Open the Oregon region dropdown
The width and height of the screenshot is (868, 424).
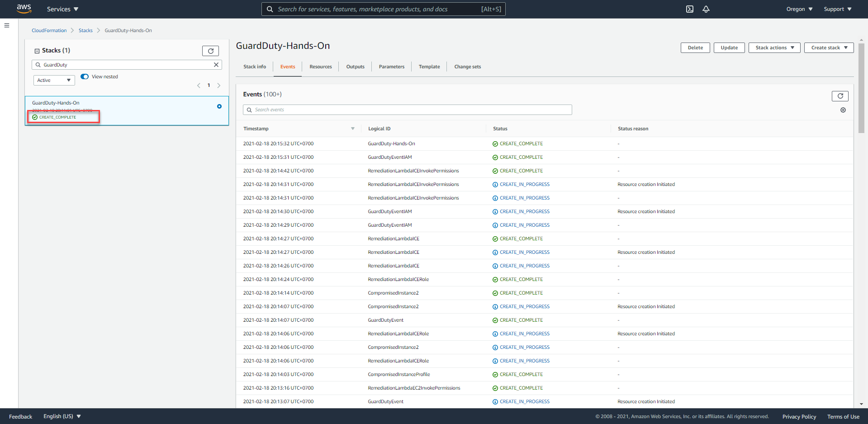(x=799, y=9)
